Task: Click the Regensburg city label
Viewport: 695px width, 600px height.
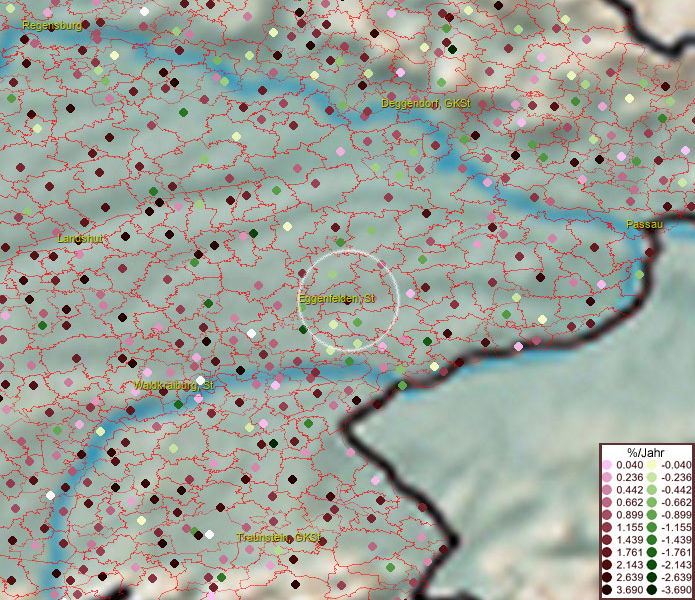Action: point(51,25)
